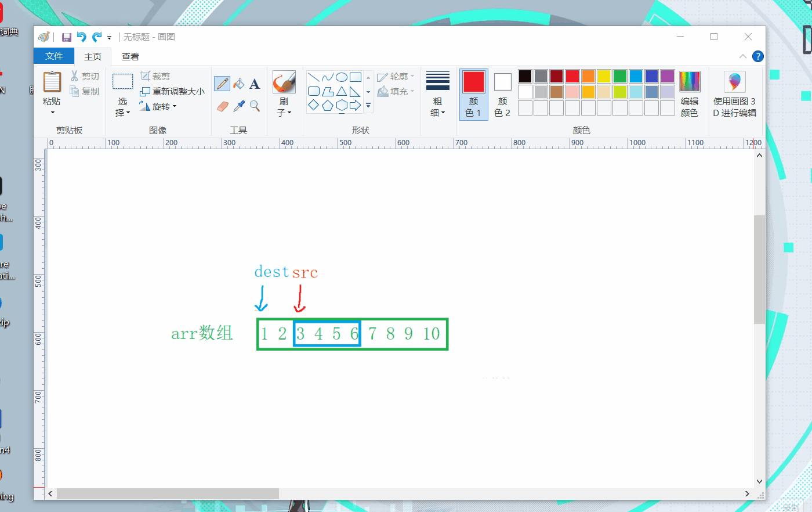Pick the green color swatch

[x=620, y=77]
